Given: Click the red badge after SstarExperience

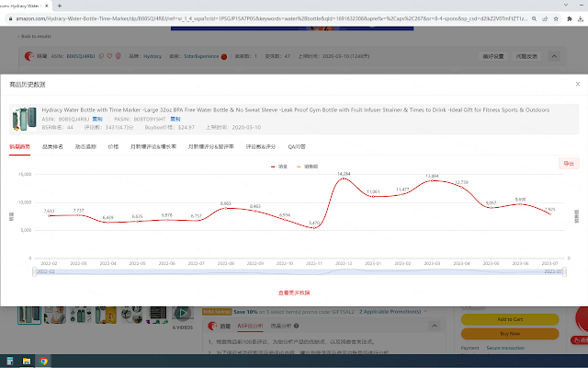Looking at the screenshot, I should coord(224,57).
